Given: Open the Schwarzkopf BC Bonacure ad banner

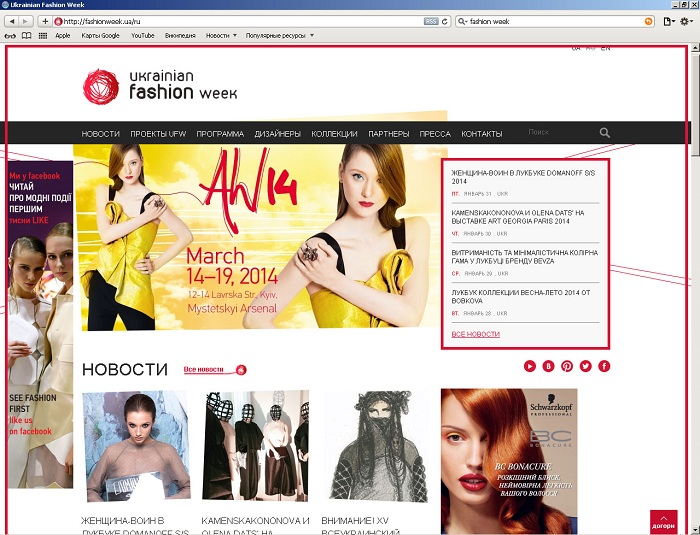Looking at the screenshot, I should click(509, 460).
